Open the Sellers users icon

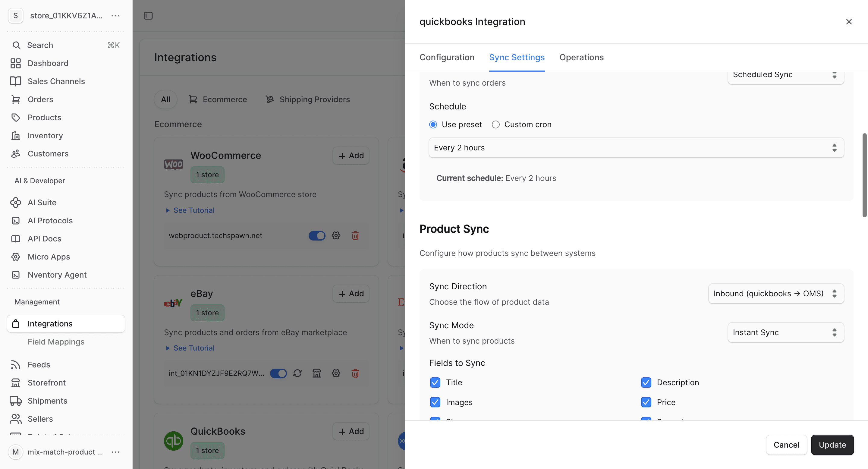pyautogui.click(x=15, y=419)
